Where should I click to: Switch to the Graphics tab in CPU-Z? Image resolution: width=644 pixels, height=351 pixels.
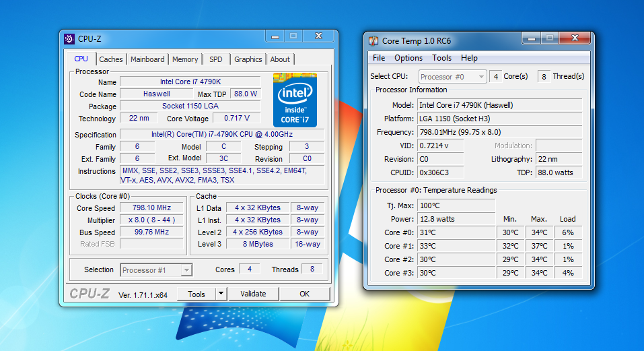pos(248,59)
